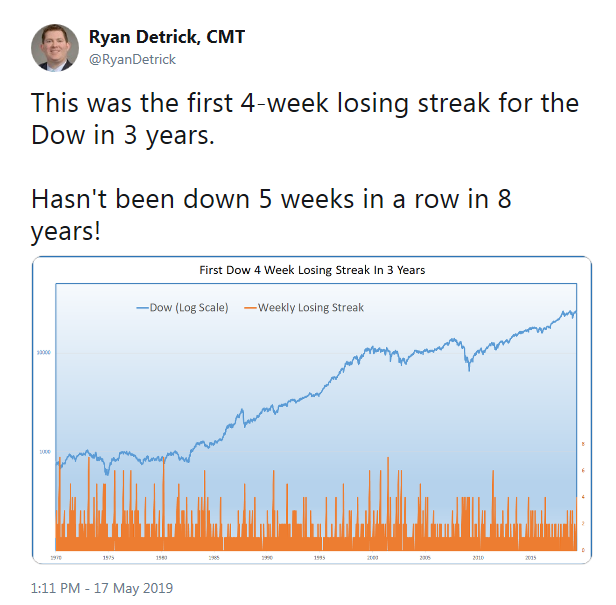The width and height of the screenshot is (616, 605).
Task: Click Ryan Detrick's profile avatar photo
Action: [55, 47]
